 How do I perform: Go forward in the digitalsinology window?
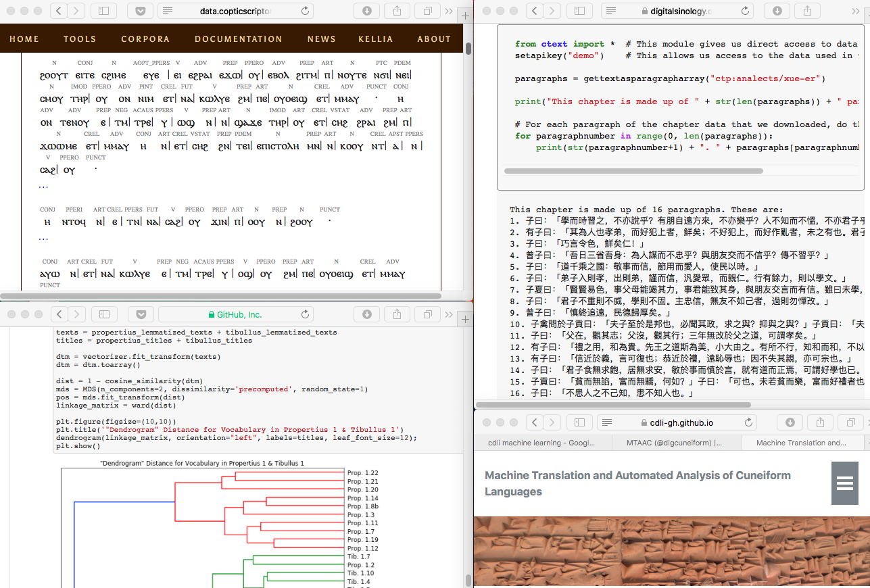(x=552, y=11)
